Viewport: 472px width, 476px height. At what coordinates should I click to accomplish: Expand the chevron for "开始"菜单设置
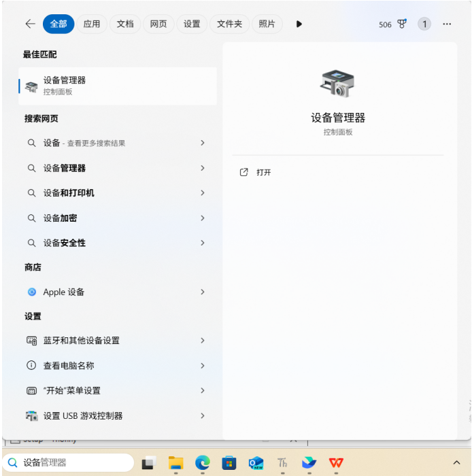click(x=203, y=391)
